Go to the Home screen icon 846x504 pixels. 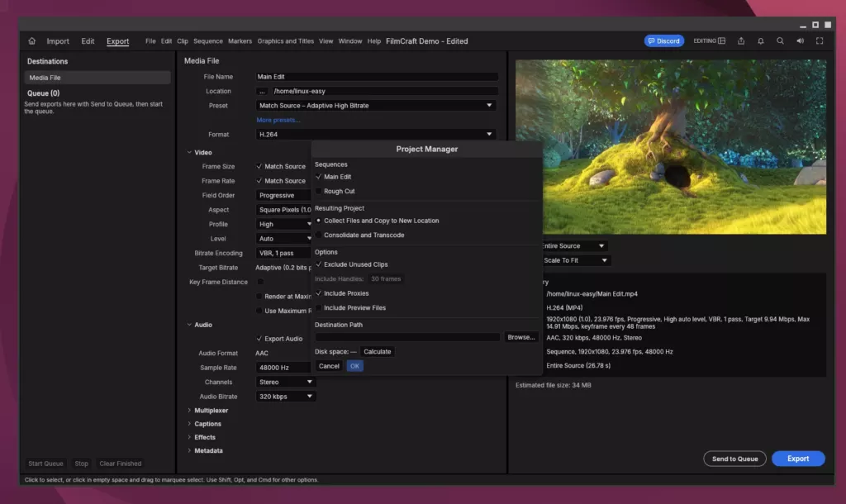32,41
